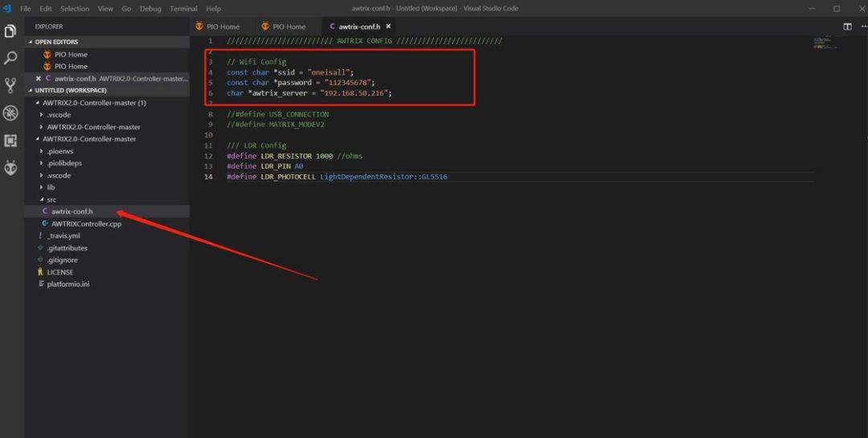Image resolution: width=868 pixels, height=438 pixels.
Task: Open the Search view icon
Action: tap(10, 59)
